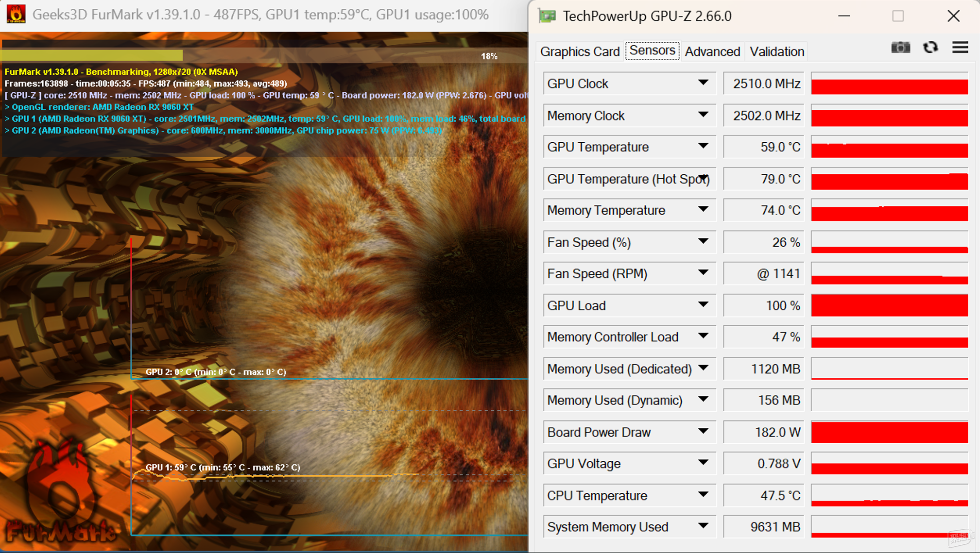Click the 74.0 °C Memory Temperature value
980x553 pixels.
click(763, 210)
